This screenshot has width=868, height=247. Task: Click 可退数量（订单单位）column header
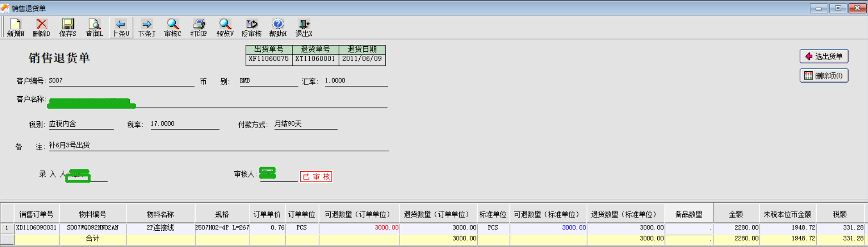(x=359, y=214)
